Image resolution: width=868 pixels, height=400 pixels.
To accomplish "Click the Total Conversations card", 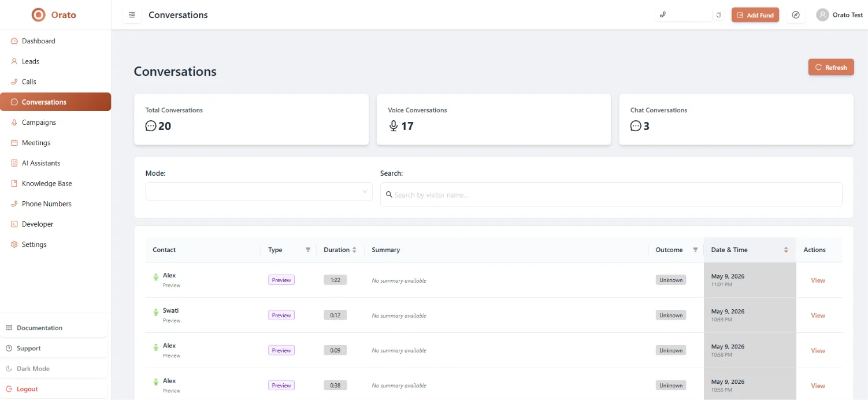I will (x=251, y=120).
